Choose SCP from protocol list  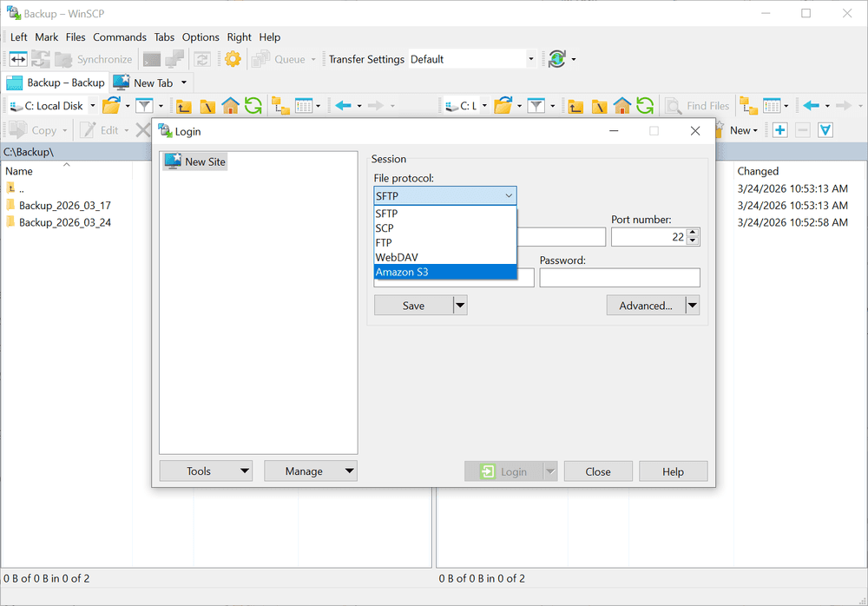point(445,228)
